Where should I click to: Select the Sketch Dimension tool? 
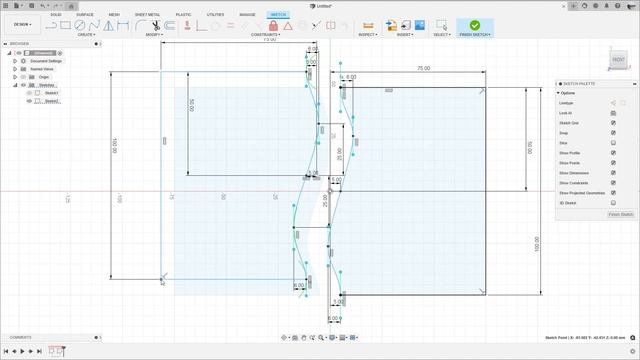tap(123, 25)
